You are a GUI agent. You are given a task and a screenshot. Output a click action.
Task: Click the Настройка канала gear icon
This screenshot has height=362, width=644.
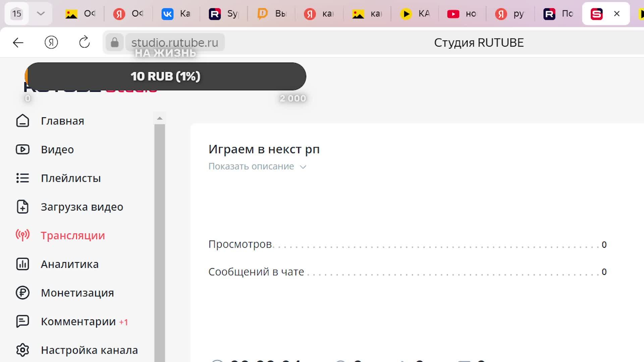click(22, 350)
